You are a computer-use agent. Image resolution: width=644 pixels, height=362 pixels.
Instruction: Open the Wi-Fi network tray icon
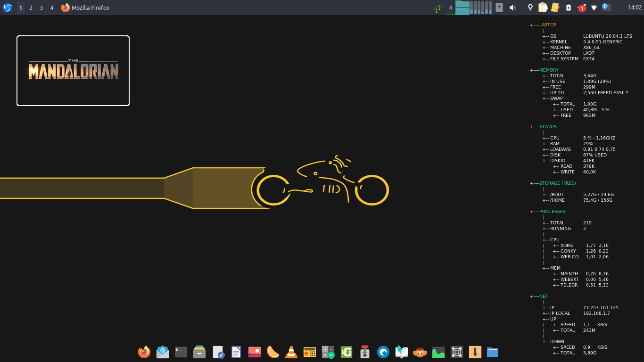594,8
